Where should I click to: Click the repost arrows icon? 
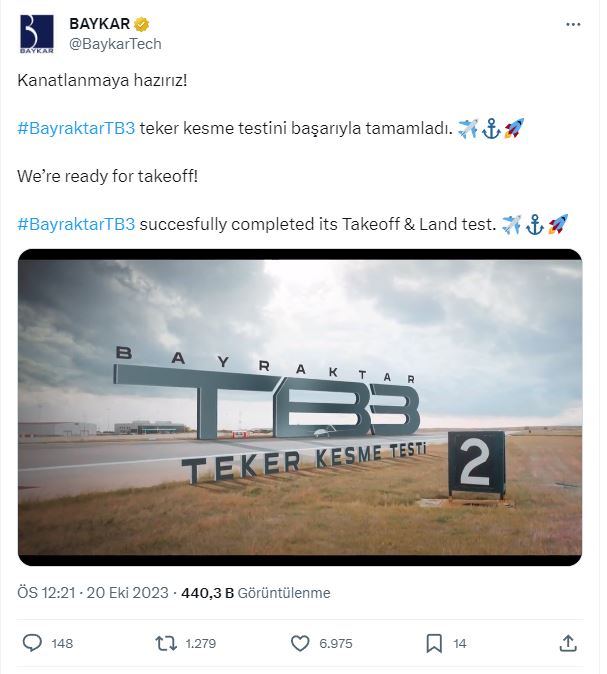(166, 643)
